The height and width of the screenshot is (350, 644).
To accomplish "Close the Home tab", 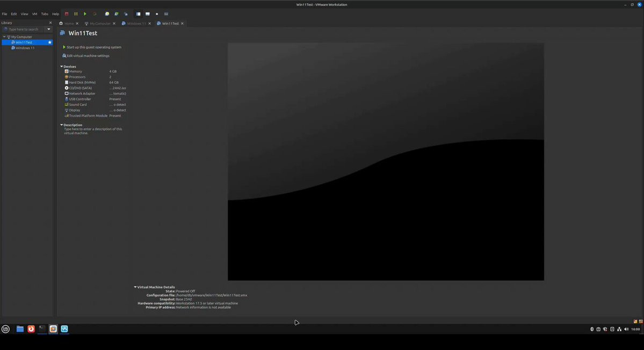I will [x=77, y=24].
